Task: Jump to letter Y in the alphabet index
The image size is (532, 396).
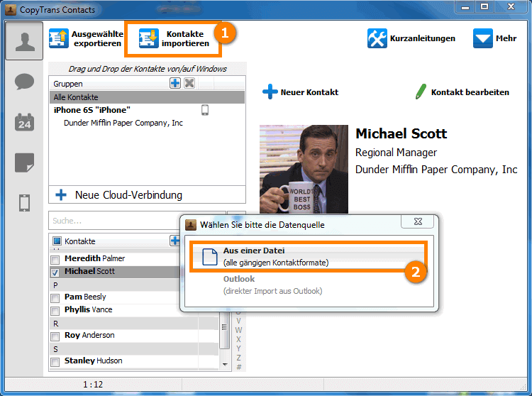Action: tap(238, 348)
